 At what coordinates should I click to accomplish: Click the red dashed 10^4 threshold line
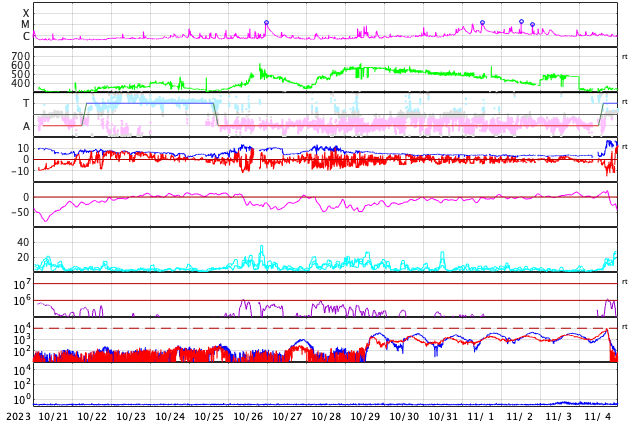point(325,328)
